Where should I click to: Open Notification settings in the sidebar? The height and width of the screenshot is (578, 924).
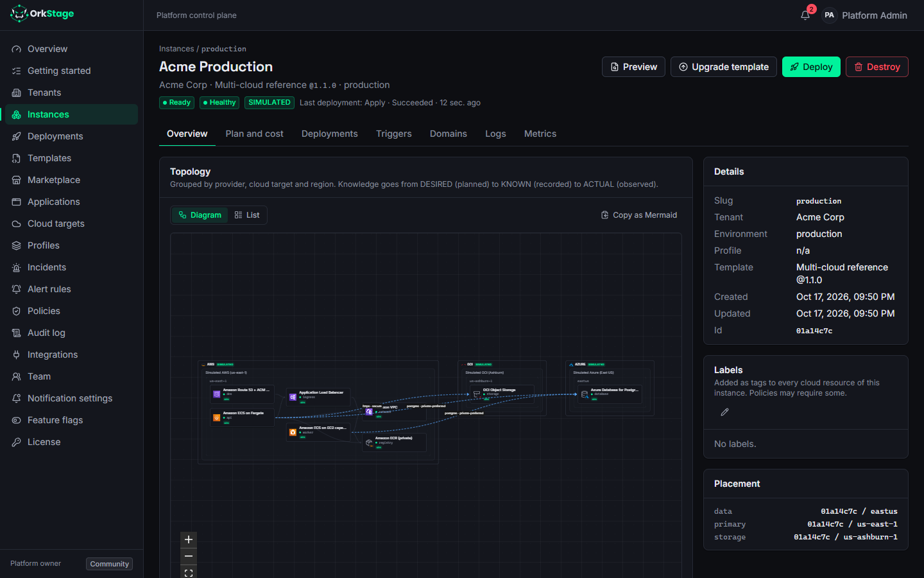pos(71,398)
